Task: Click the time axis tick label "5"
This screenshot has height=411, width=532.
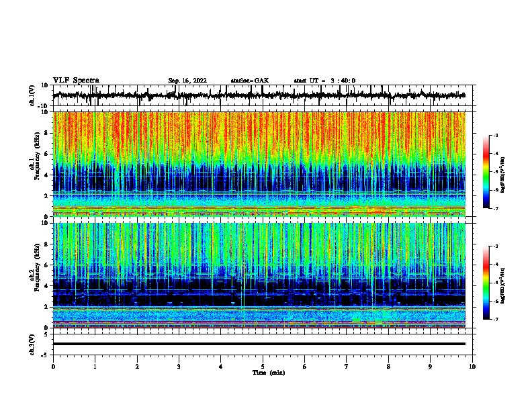Action: 263,367
